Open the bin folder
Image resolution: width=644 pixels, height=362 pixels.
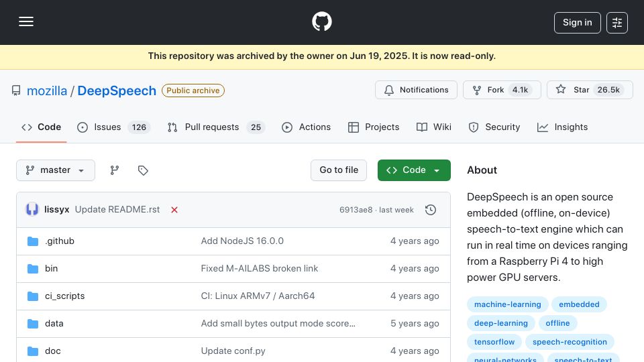[52, 268]
